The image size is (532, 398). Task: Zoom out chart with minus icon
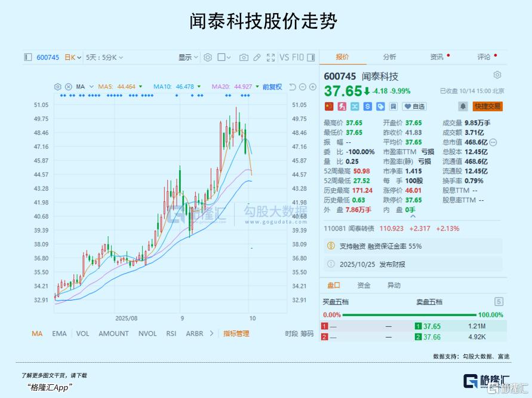(303, 87)
